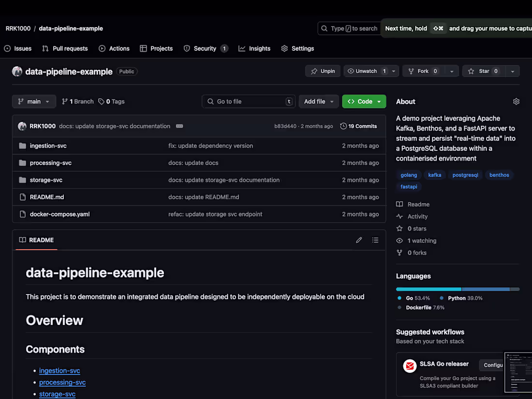
Task: Click the pencil icon to edit the README
Action: (359, 240)
